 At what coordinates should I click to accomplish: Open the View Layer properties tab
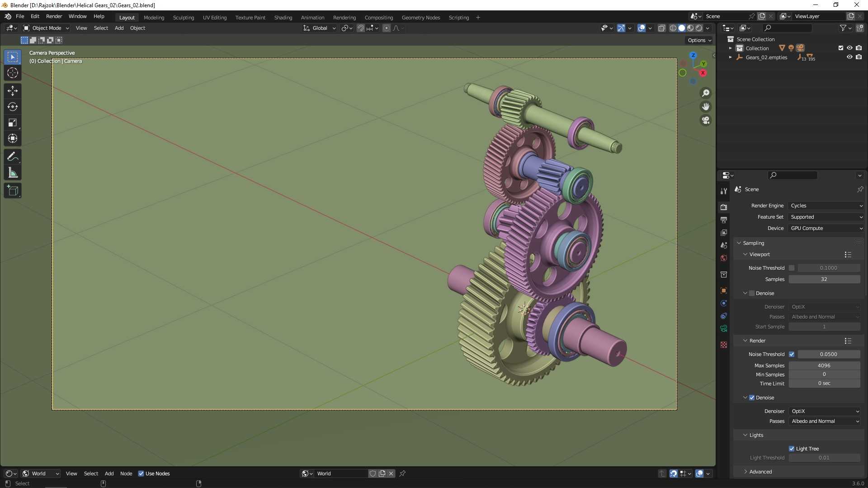[724, 233]
